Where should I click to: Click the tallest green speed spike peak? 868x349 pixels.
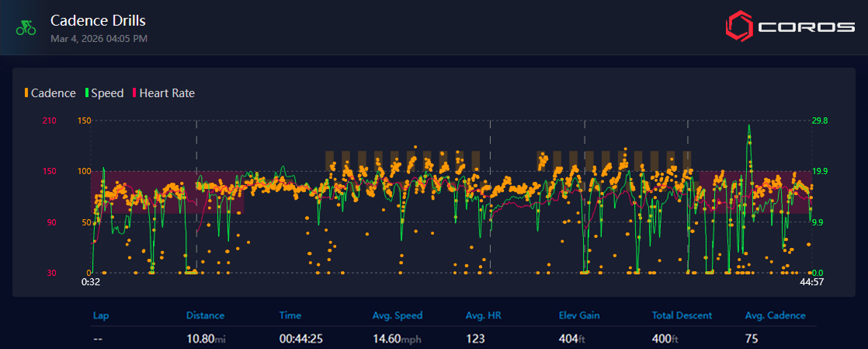pos(748,126)
